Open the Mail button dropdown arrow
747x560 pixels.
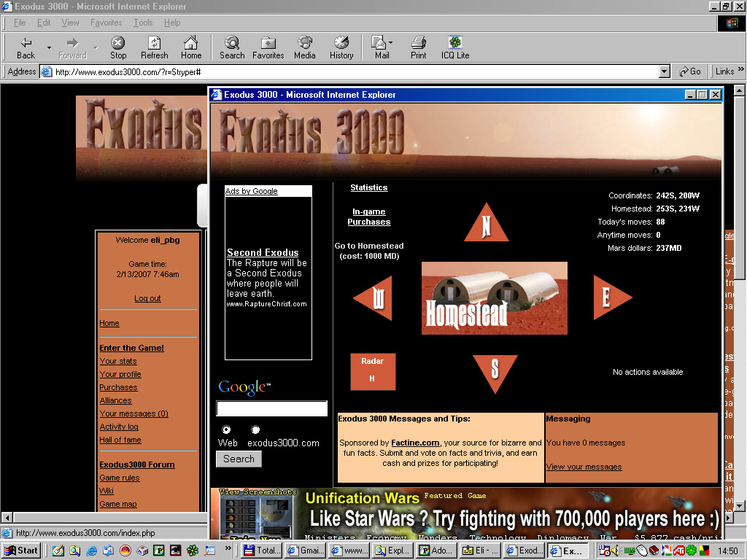[391, 43]
